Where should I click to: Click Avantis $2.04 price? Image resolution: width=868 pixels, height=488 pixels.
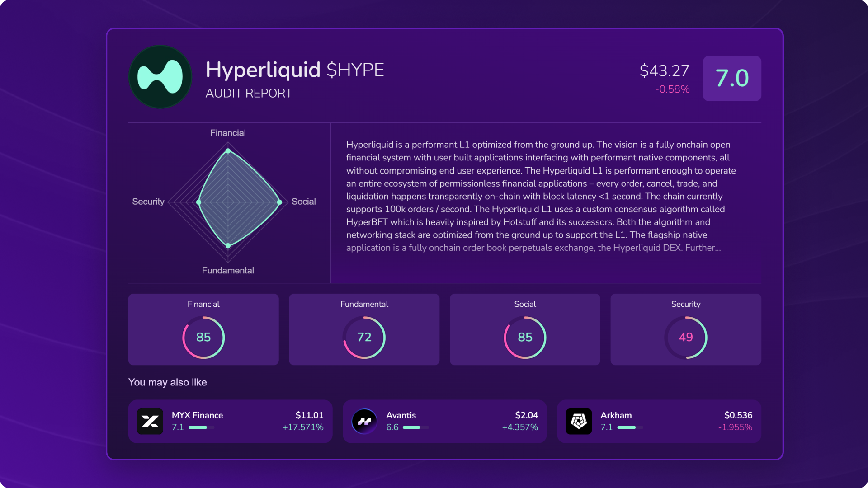click(527, 415)
